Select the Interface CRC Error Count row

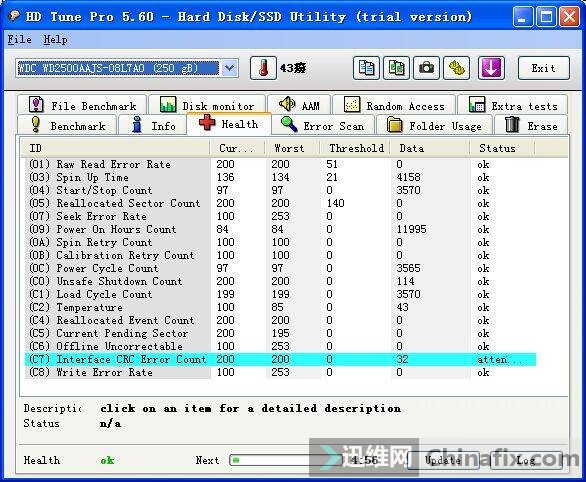(x=280, y=359)
